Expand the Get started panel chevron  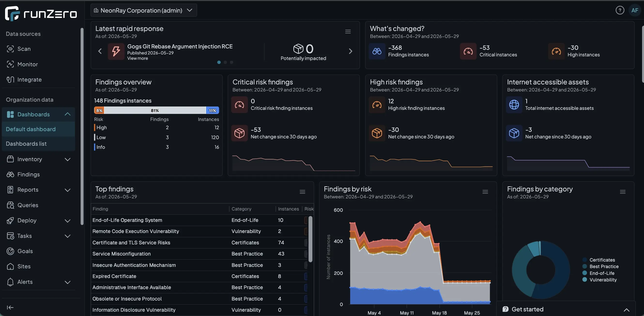[626, 310]
